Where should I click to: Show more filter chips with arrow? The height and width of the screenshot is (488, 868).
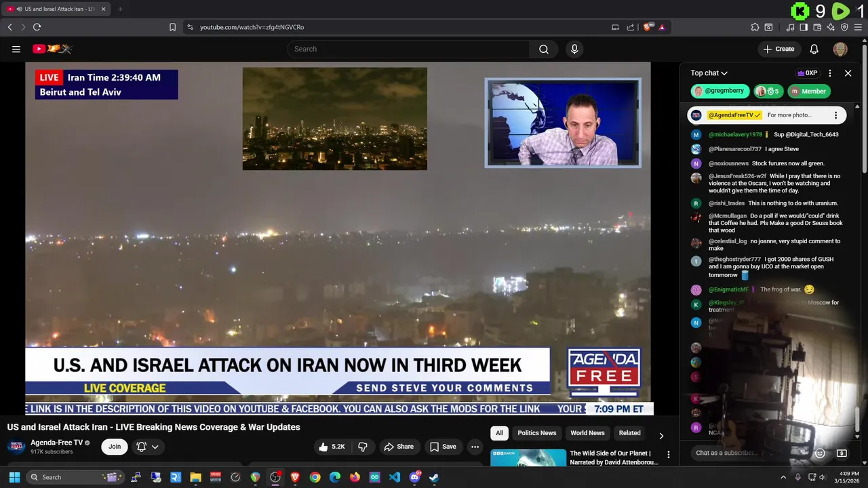pyautogui.click(x=661, y=436)
